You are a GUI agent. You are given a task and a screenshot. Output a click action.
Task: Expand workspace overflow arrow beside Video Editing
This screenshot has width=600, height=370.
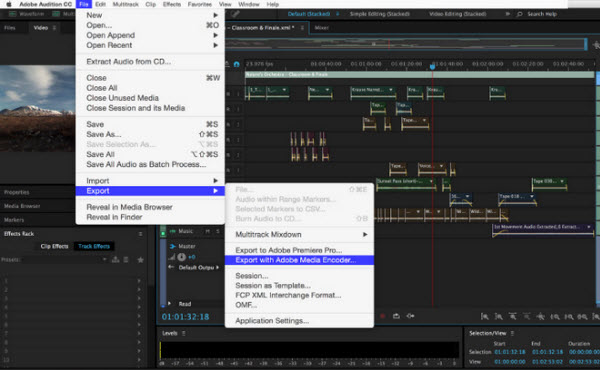pos(508,14)
